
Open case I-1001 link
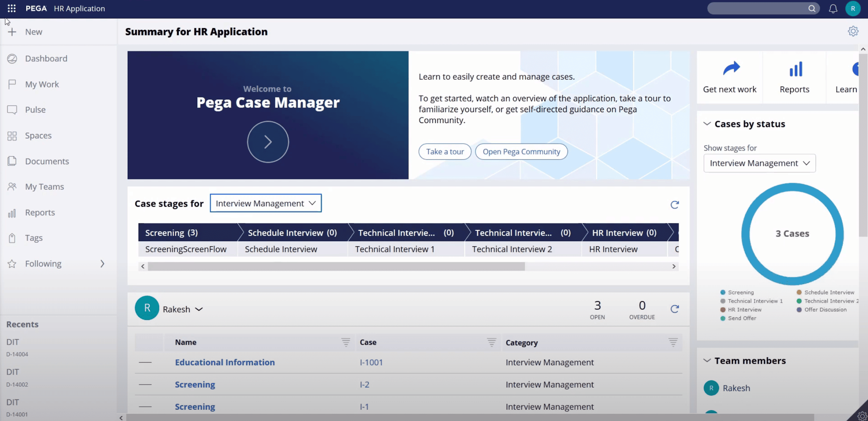(x=371, y=362)
